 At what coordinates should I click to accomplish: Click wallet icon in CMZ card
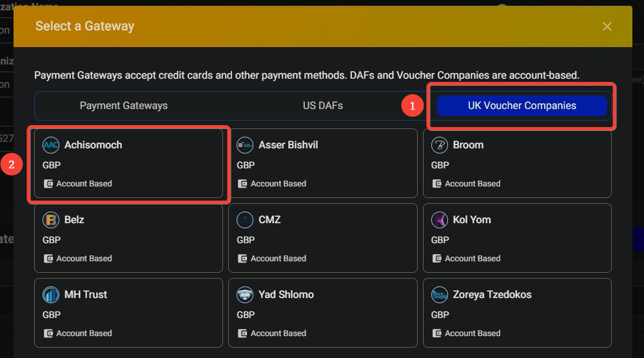tap(242, 259)
